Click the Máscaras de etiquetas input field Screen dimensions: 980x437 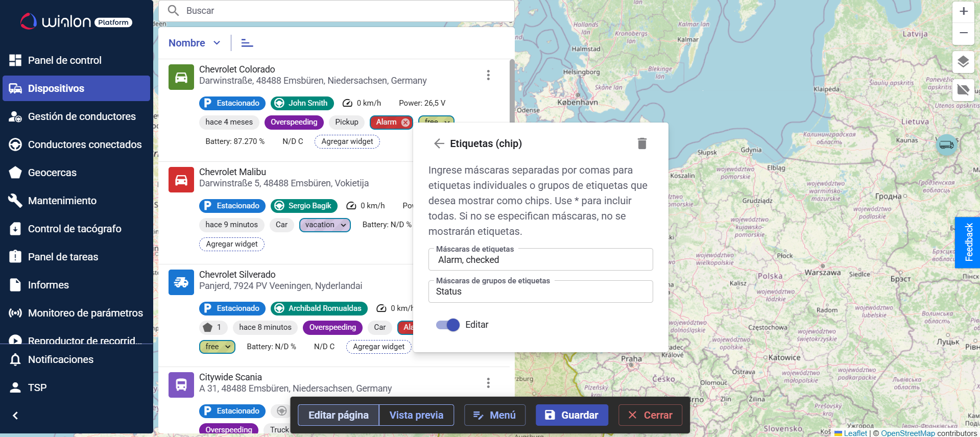[x=540, y=260]
